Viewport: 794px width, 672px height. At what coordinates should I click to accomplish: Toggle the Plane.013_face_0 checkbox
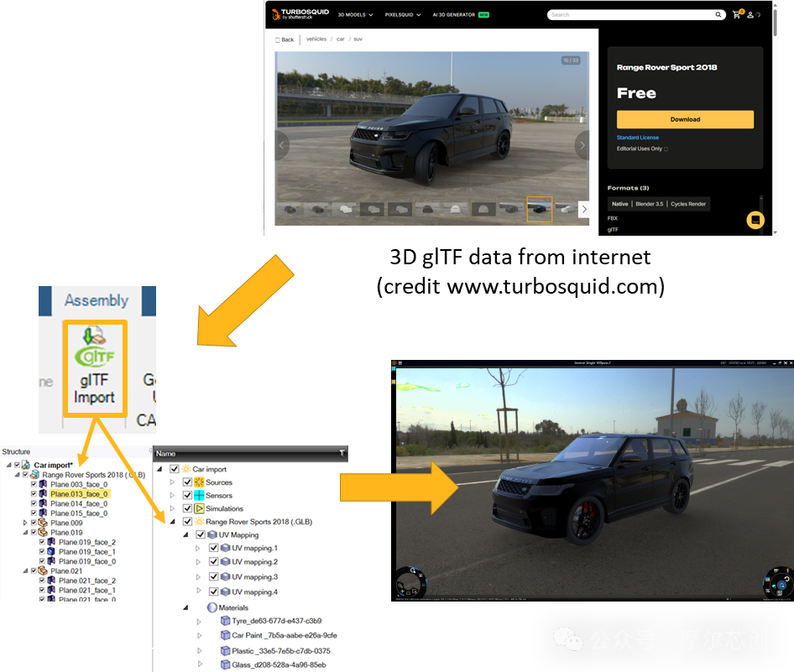[34, 494]
